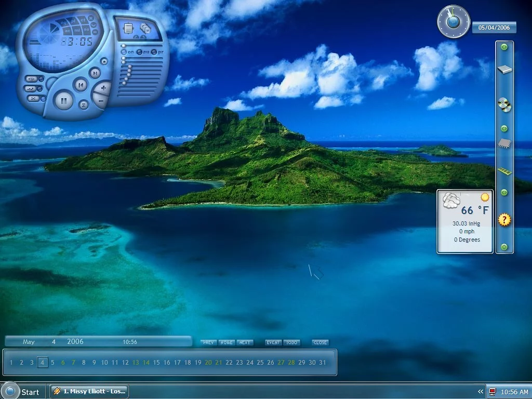Click the hard drive icon in sidebar

[504, 70]
